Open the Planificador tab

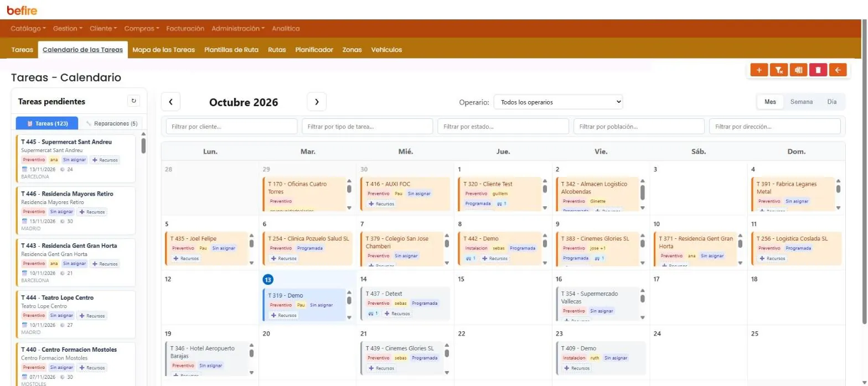click(x=314, y=50)
